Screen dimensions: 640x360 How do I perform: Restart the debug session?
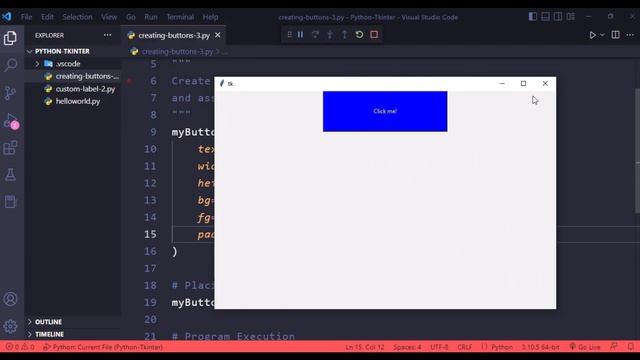pos(359,35)
